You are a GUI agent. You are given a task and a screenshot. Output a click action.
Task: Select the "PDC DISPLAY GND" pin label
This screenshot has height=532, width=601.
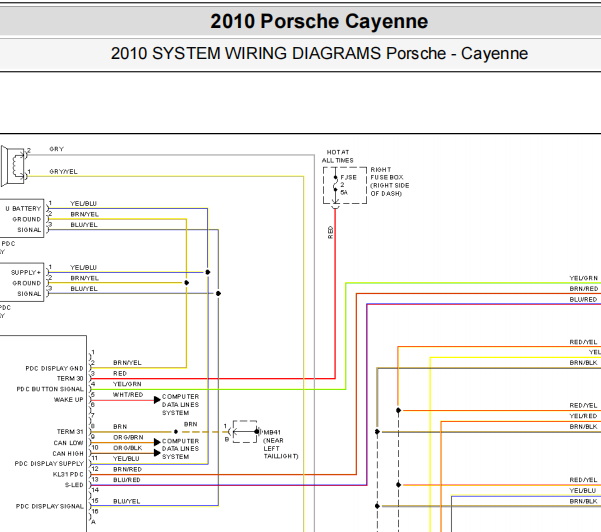tap(54, 368)
